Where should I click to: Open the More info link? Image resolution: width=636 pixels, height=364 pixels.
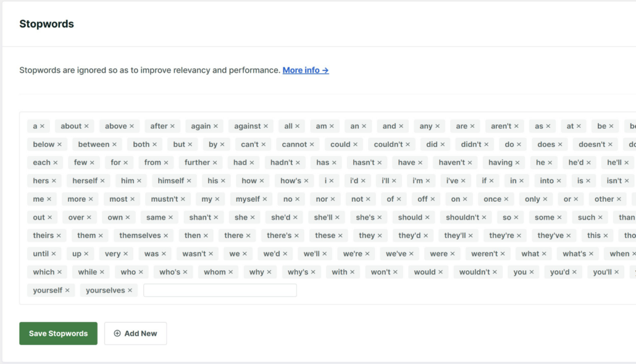[x=306, y=70]
